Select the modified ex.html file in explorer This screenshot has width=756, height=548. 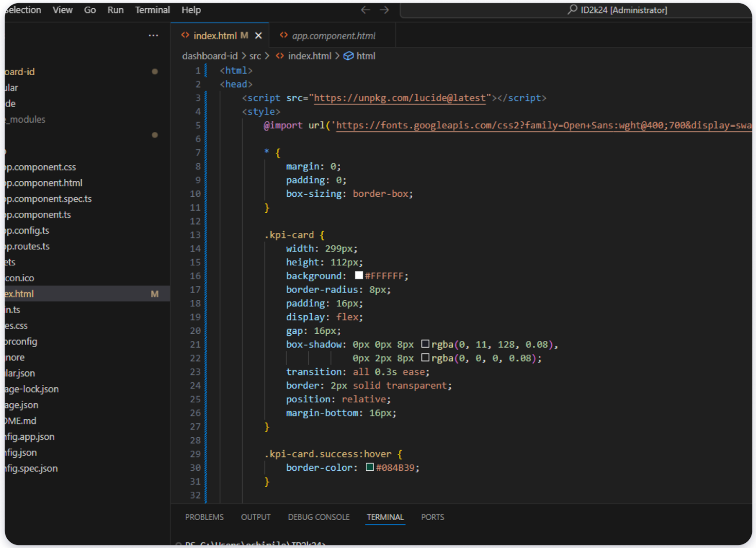tap(87, 294)
